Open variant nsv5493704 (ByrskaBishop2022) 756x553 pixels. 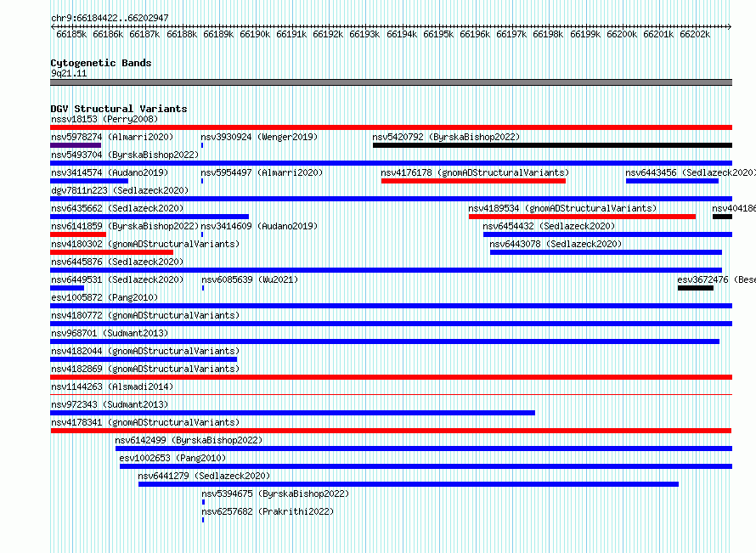125,155
